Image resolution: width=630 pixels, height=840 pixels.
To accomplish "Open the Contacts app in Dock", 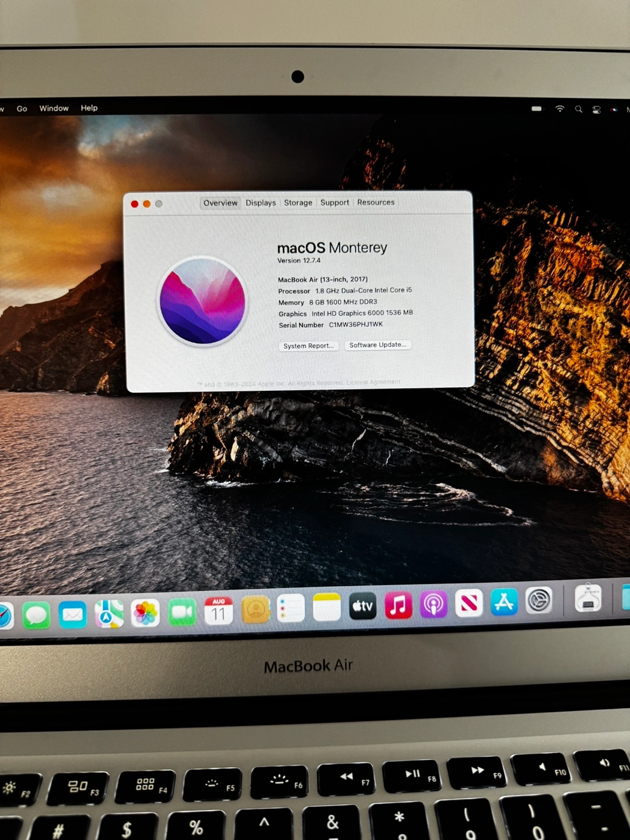I will (x=255, y=610).
